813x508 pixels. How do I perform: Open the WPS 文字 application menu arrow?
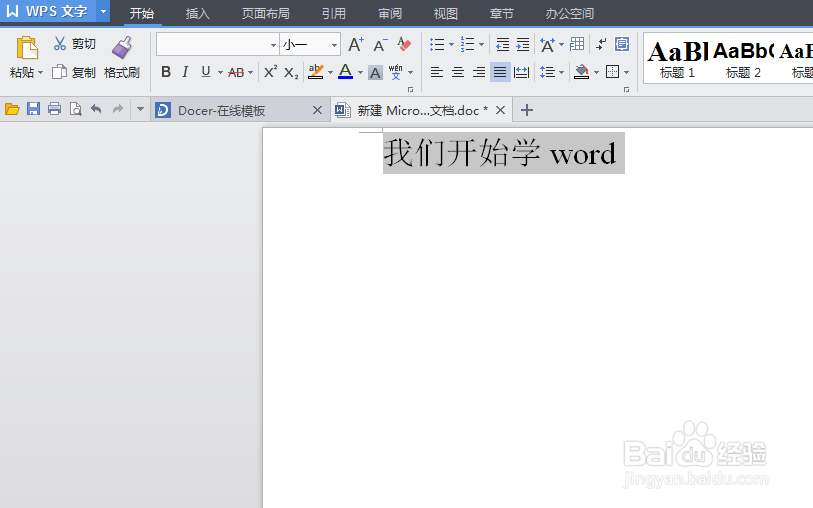tap(103, 11)
